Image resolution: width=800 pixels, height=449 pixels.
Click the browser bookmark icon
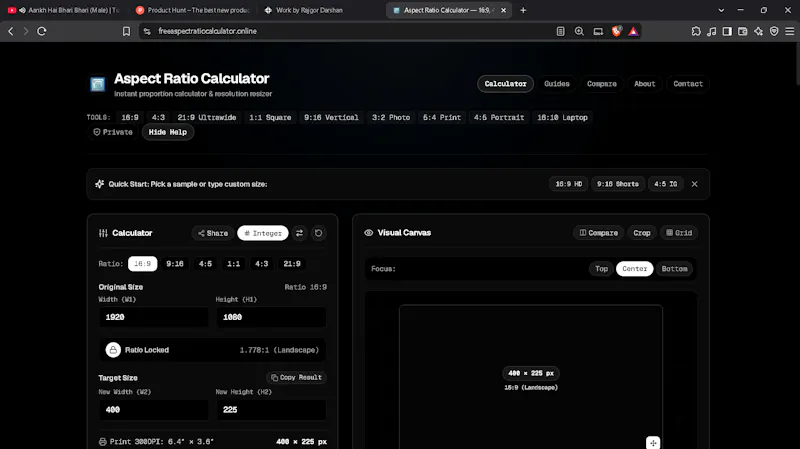[126, 31]
